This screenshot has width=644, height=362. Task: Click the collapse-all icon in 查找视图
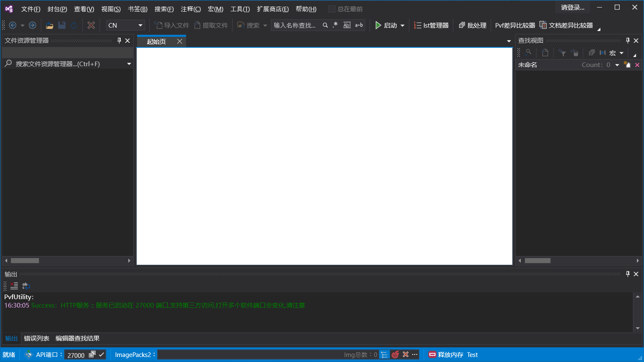[592, 53]
